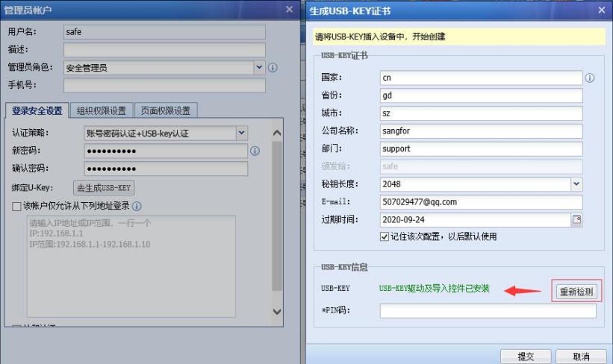The height and width of the screenshot is (364, 613).
Task: Switch to 页面权限设置 tab
Action: point(166,110)
